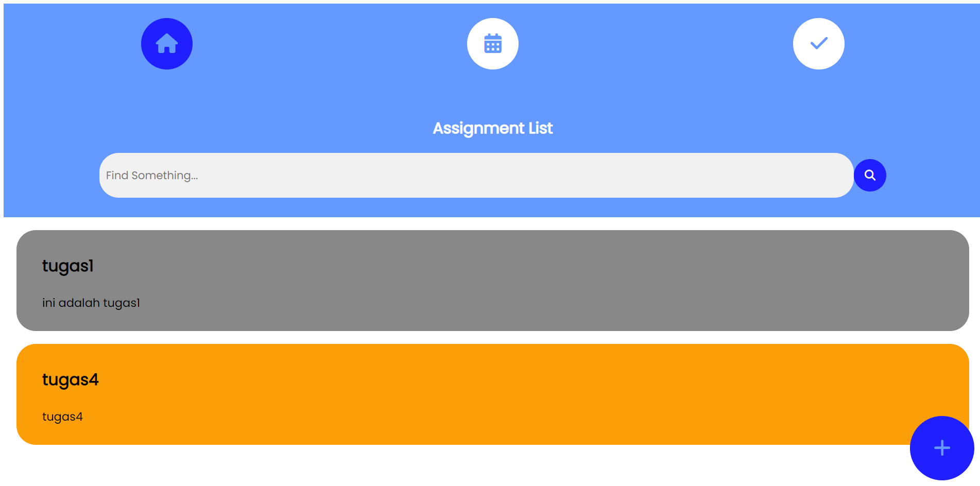Click the 'ini adalah tugas1' description text
This screenshot has width=980, height=486.
(91, 303)
